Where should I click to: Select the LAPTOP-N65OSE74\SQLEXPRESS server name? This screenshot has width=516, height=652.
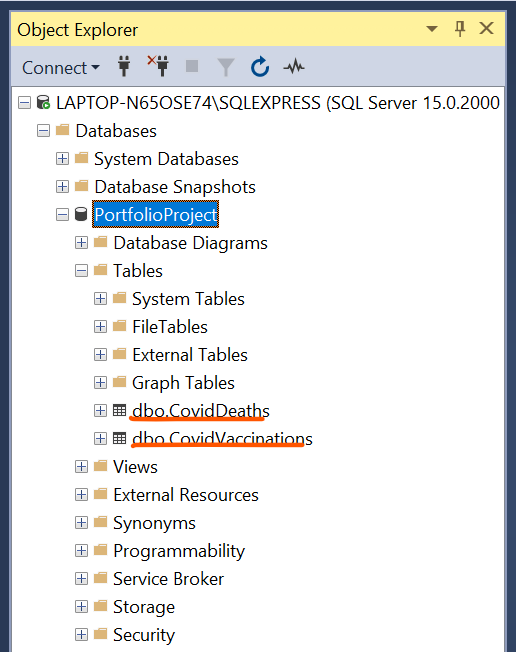(x=278, y=103)
